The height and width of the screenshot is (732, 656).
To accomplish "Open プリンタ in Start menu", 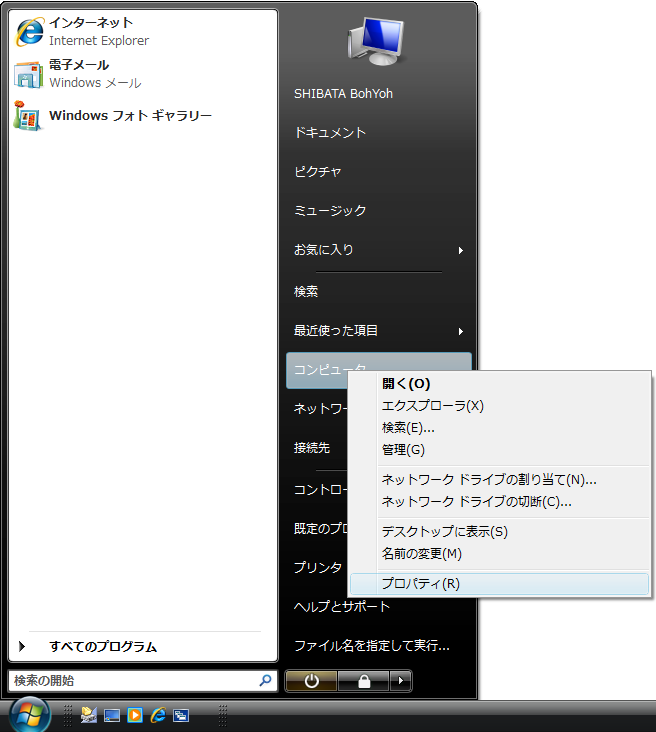I will (317, 568).
